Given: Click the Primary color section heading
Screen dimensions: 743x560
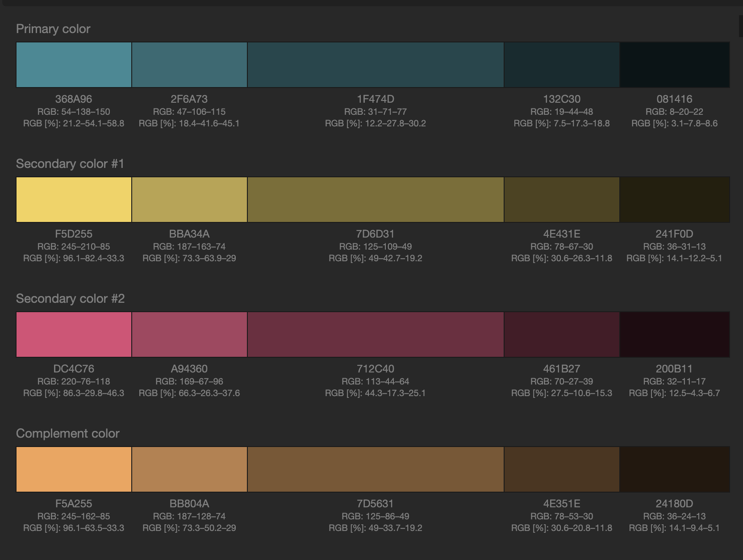Looking at the screenshot, I should 53,29.
